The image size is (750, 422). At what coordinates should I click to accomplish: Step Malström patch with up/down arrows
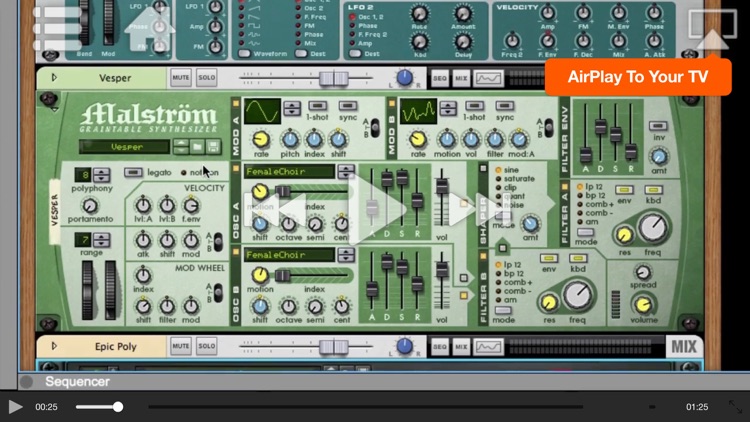click(x=181, y=147)
